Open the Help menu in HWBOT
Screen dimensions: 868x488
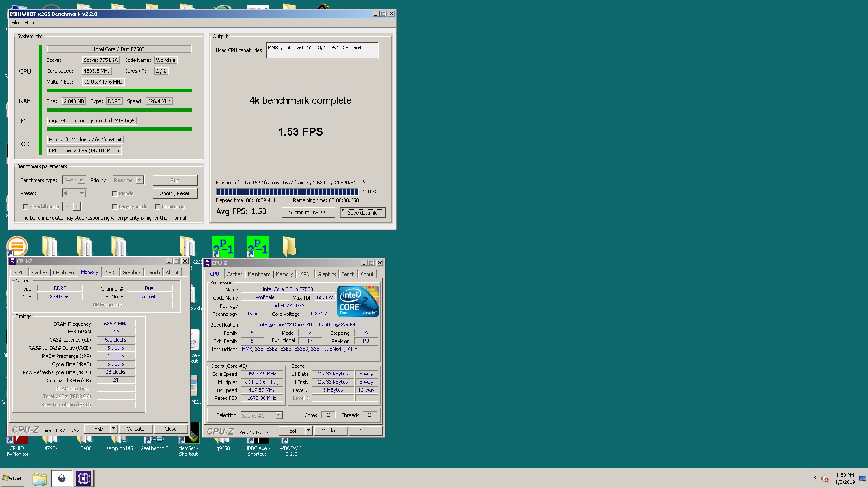pos(29,23)
